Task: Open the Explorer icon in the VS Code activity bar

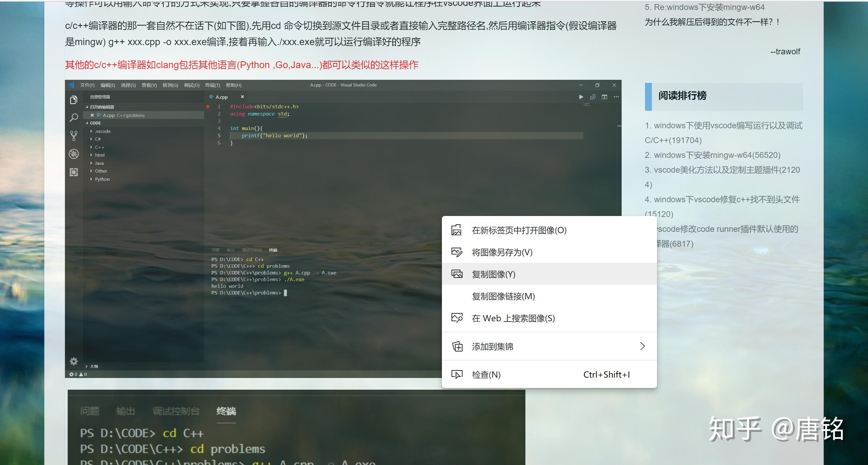Action: point(74,99)
